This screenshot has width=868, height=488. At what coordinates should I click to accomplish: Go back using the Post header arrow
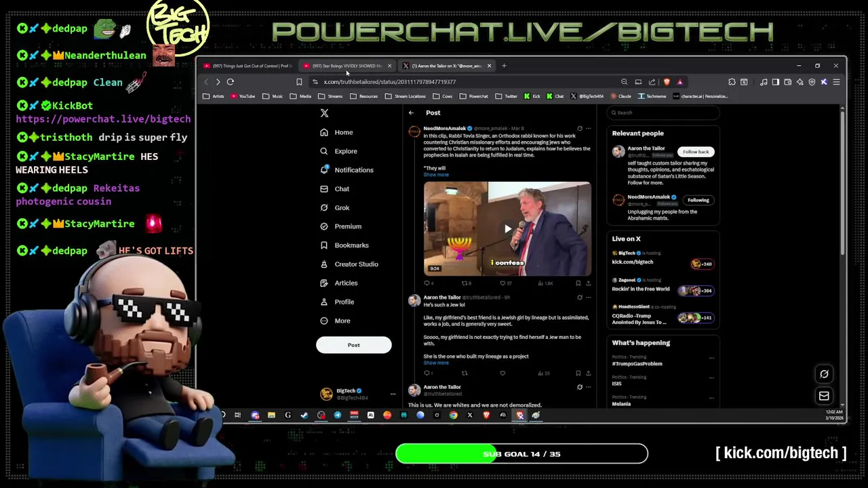[x=411, y=113]
